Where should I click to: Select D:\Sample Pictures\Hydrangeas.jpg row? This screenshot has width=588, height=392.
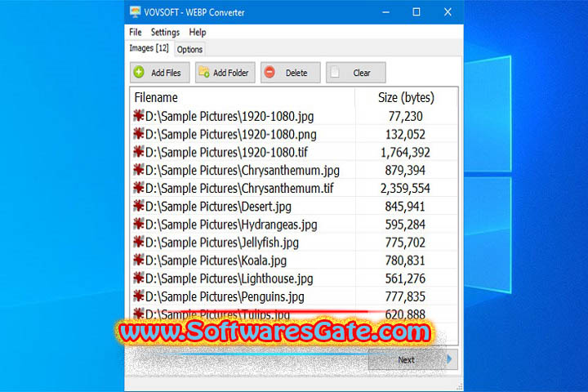294,225
